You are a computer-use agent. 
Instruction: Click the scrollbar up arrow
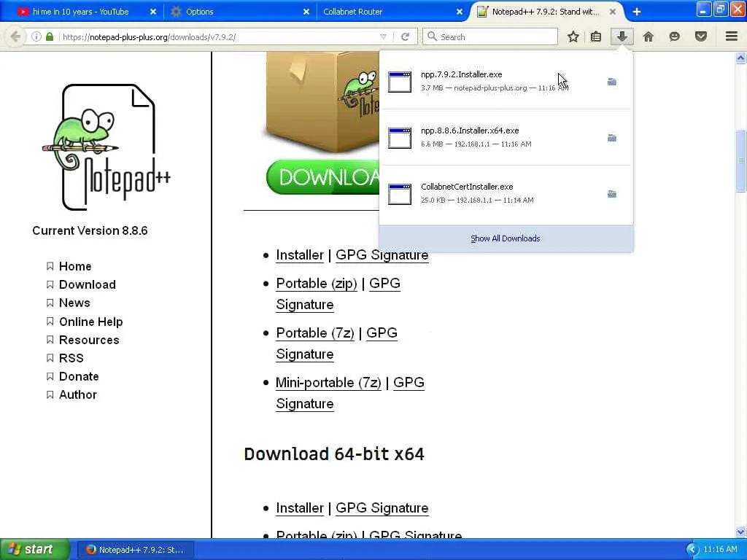[x=741, y=58]
